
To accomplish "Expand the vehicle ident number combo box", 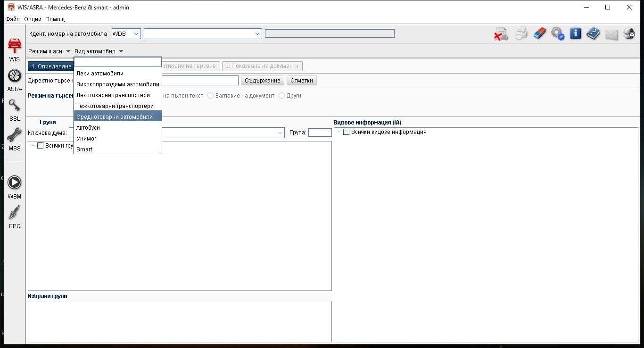I will click(x=257, y=33).
